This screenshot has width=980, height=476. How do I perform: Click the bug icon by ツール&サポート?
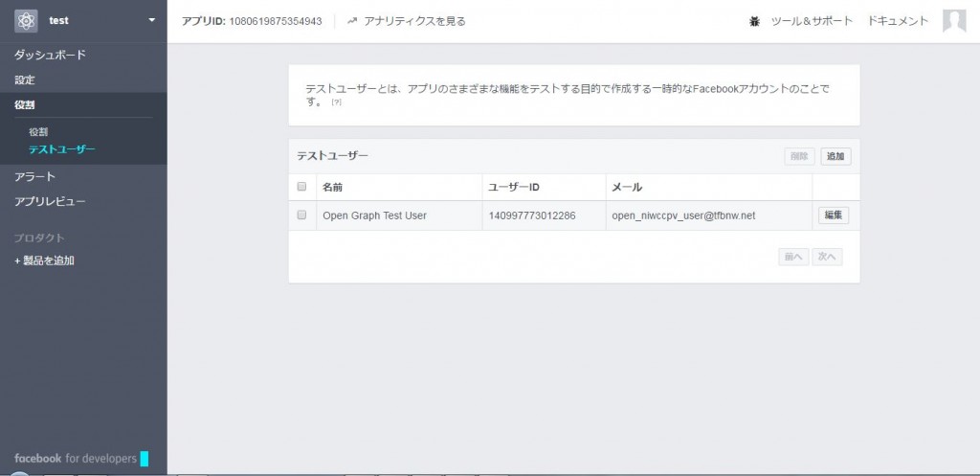tap(754, 21)
